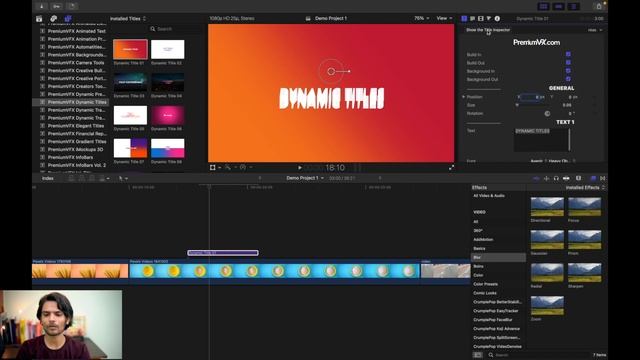Select the purple title clip in timeline

223,253
